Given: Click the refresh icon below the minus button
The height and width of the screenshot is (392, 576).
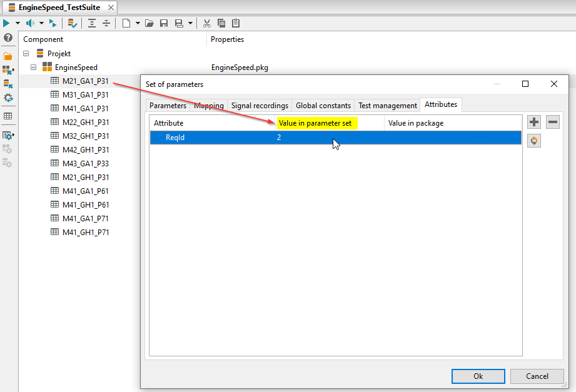Looking at the screenshot, I should click(x=535, y=140).
